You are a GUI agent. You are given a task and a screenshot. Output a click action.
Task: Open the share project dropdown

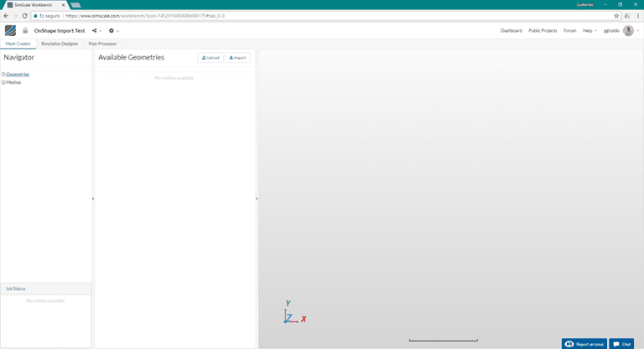click(x=96, y=30)
